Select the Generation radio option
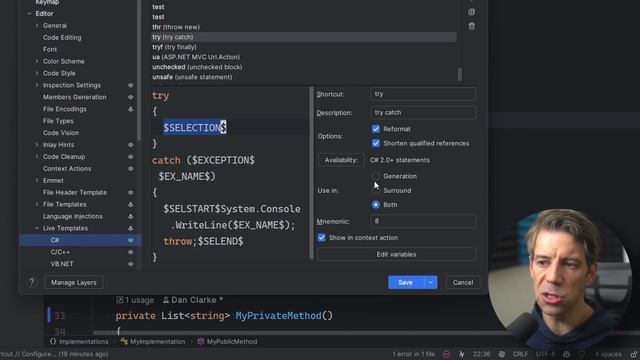 pyautogui.click(x=376, y=176)
